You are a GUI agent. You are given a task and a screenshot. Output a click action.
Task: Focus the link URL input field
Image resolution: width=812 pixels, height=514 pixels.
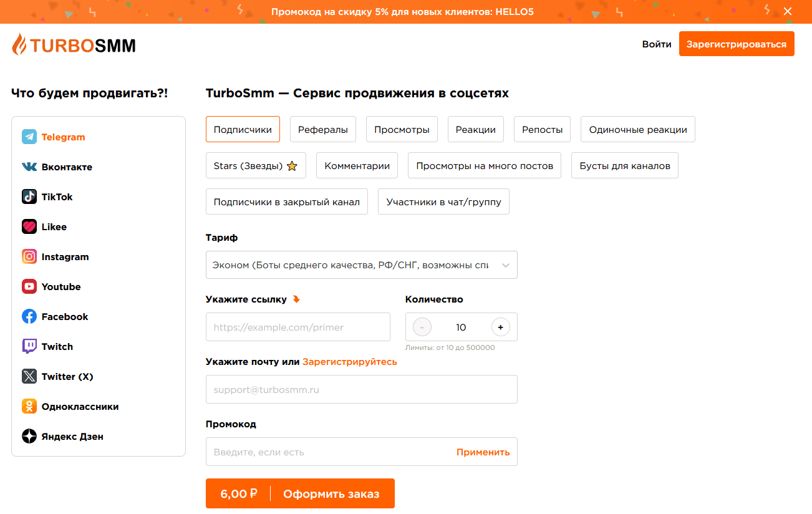[x=298, y=327]
